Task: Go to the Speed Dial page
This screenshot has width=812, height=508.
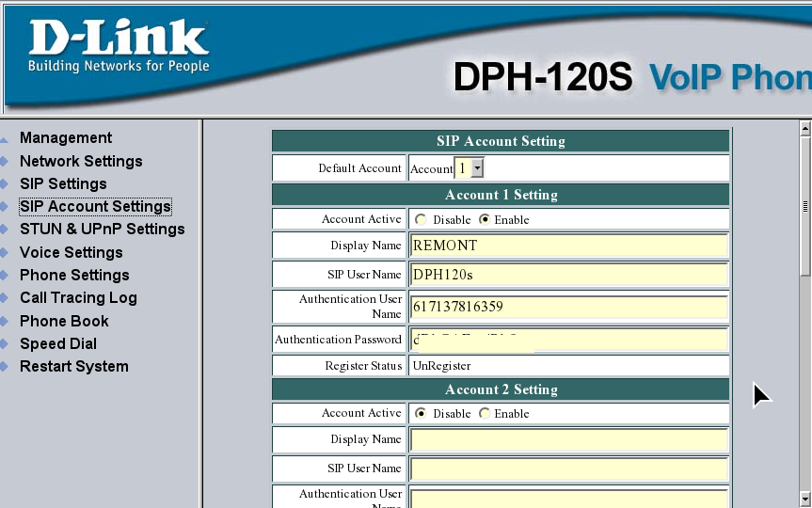Action: 58,344
